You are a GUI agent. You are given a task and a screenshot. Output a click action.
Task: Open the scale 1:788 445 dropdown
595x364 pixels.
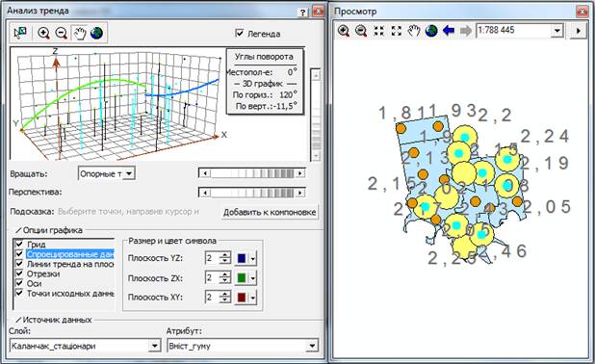pos(556,31)
